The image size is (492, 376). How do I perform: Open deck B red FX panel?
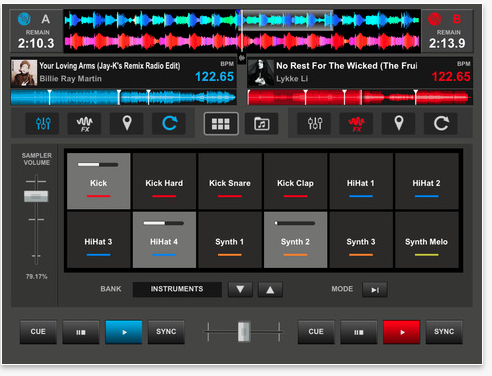(x=356, y=124)
